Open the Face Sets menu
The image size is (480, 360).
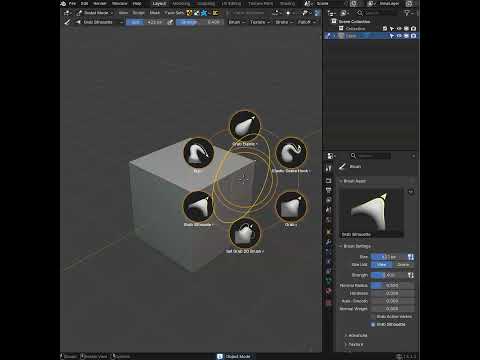point(174,13)
